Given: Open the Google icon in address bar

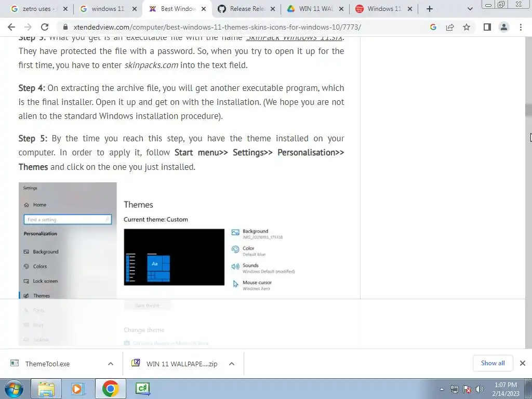Looking at the screenshot, I should point(433,27).
